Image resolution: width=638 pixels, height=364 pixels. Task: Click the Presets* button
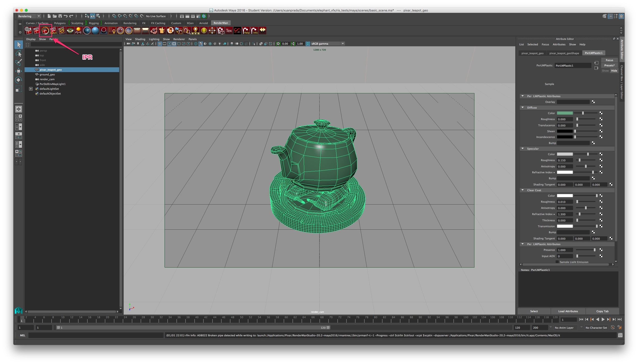pyautogui.click(x=609, y=65)
